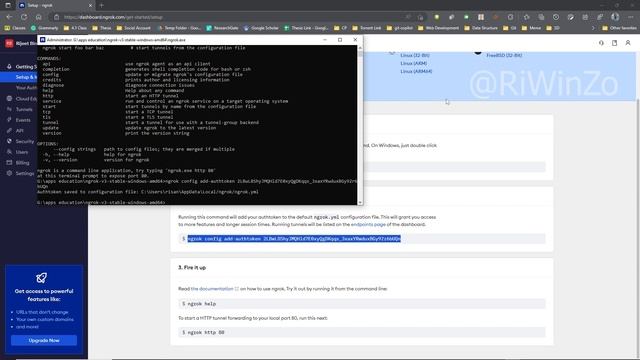Viewport: 640px width, 360px height.
Task: Click the docs icon in dashboard header
Action: 614,43
